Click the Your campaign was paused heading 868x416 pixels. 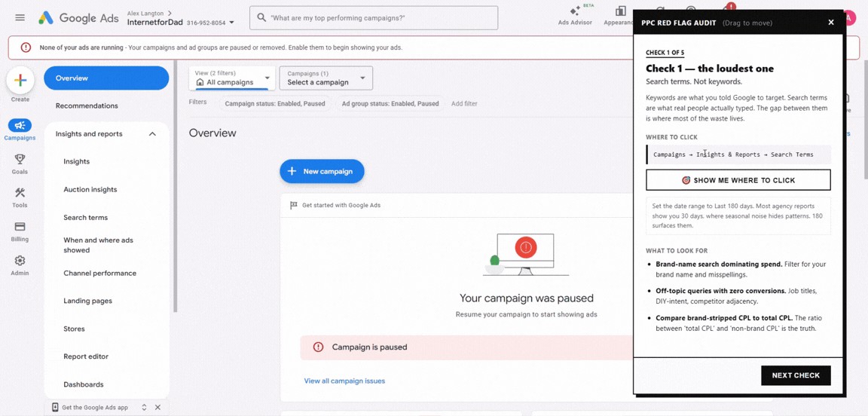coord(527,298)
